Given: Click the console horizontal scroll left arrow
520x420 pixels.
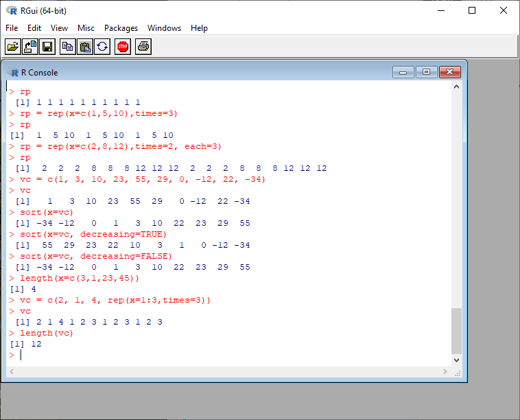Looking at the screenshot, I should click(x=12, y=371).
